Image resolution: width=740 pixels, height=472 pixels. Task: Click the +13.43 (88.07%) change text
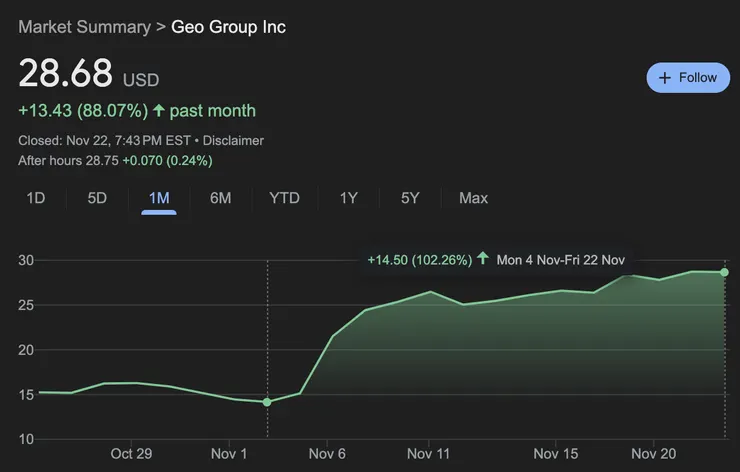tap(83, 110)
